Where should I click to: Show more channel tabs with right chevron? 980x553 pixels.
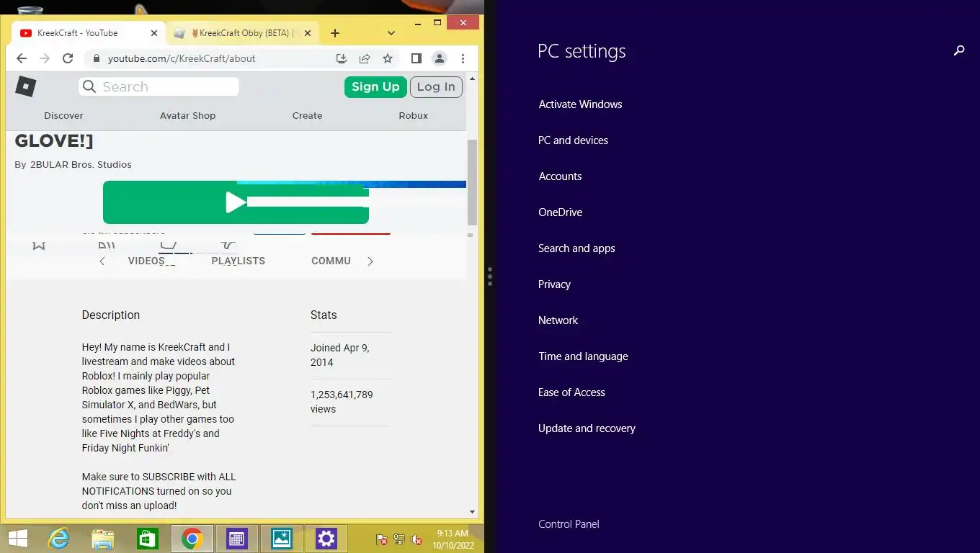pyautogui.click(x=370, y=261)
